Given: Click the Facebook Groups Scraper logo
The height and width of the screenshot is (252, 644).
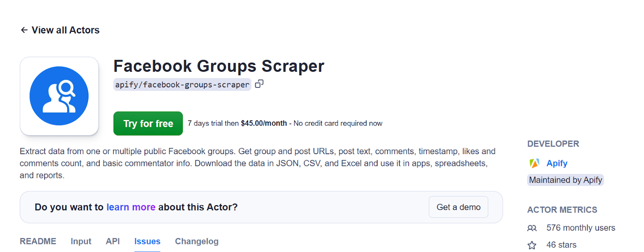Looking at the screenshot, I should (59, 96).
